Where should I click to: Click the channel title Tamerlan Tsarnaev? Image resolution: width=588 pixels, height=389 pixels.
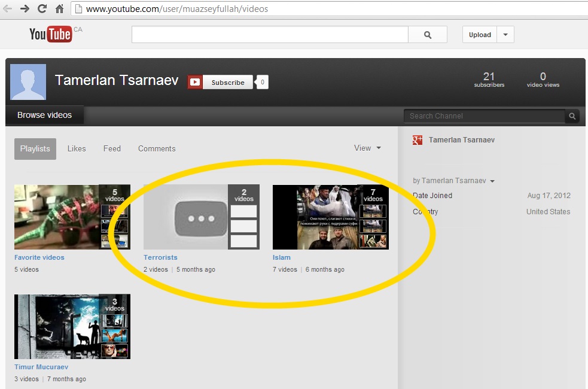coord(117,80)
